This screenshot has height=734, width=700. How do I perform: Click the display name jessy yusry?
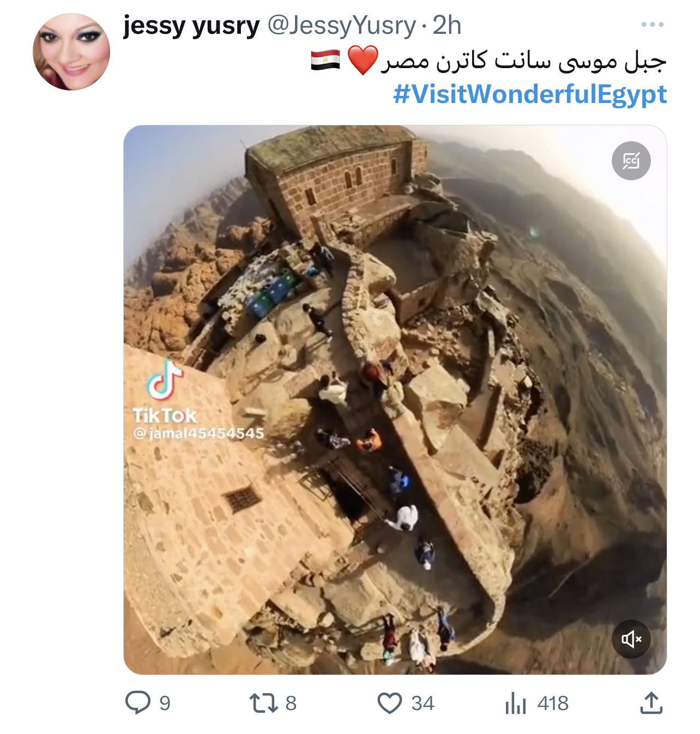pyautogui.click(x=191, y=26)
